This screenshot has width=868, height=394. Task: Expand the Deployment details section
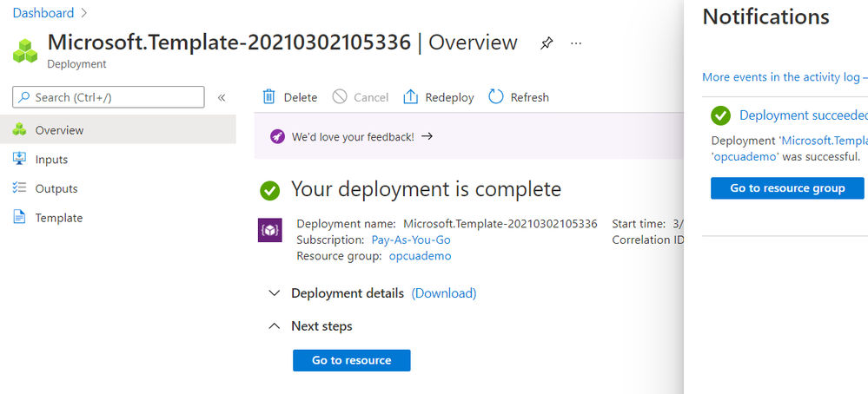pos(274,292)
